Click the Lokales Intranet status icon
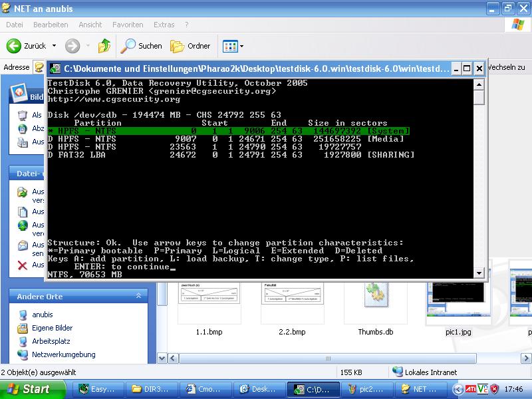532x399 pixels. (x=397, y=372)
